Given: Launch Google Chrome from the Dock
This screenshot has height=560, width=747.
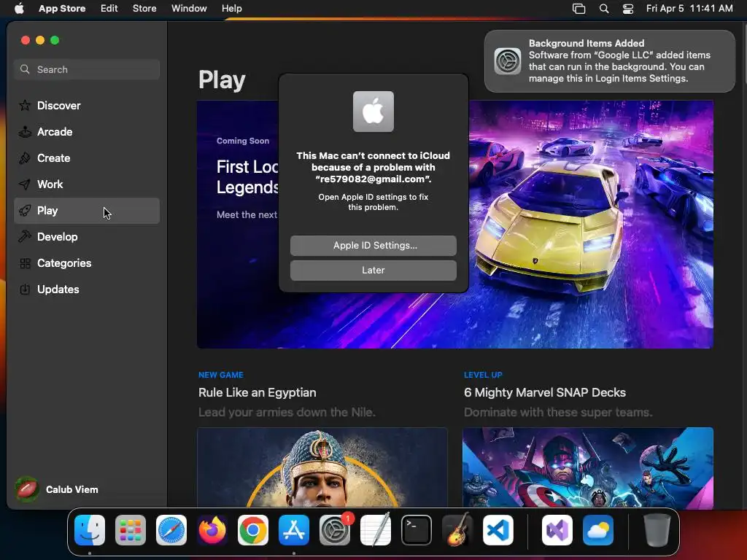Looking at the screenshot, I should [253, 530].
